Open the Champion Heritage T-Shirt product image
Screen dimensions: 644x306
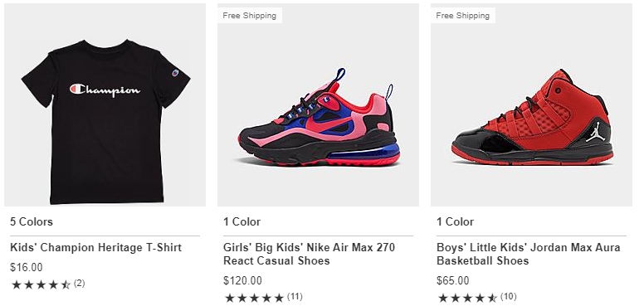105,104
